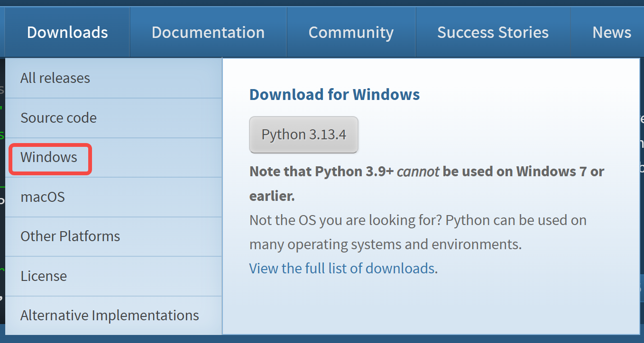The width and height of the screenshot is (644, 343).
Task: Open the Downloads navigation menu
Action: (67, 32)
